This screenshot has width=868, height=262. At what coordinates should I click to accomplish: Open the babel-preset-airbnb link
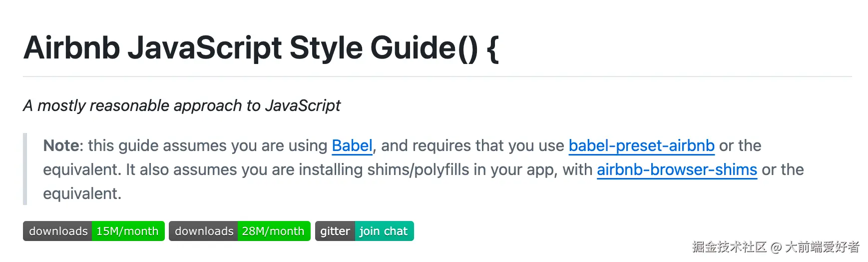(641, 145)
